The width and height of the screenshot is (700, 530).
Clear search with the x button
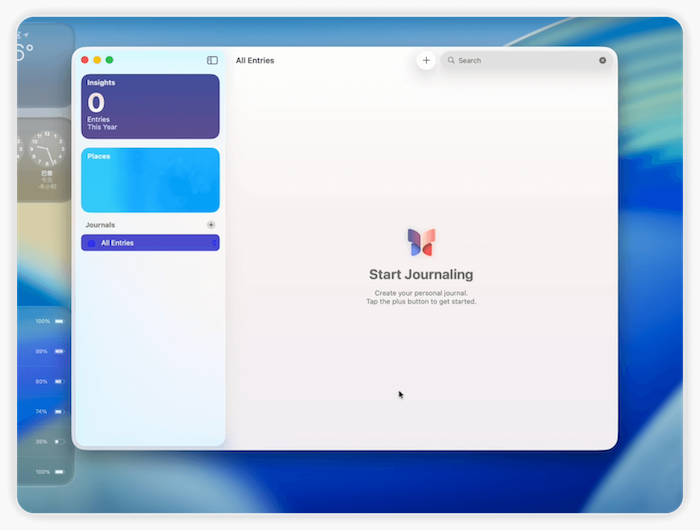coord(602,61)
